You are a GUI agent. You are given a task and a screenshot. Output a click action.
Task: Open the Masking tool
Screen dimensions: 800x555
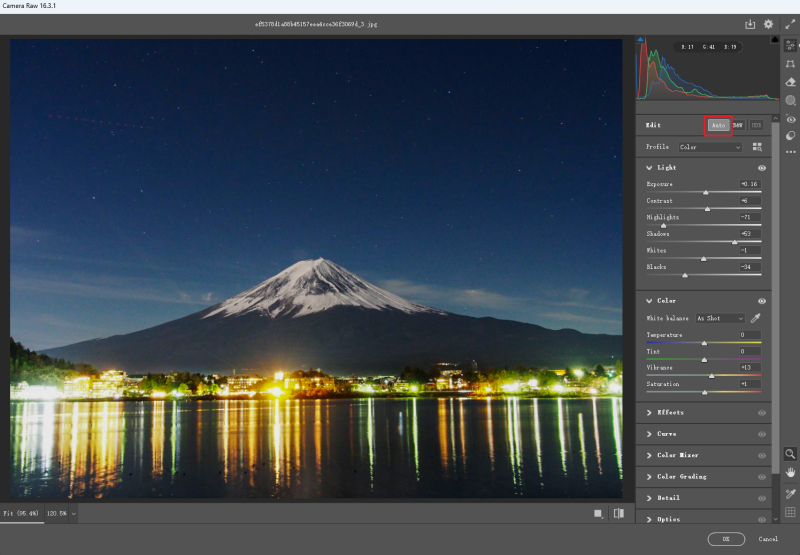click(790, 101)
